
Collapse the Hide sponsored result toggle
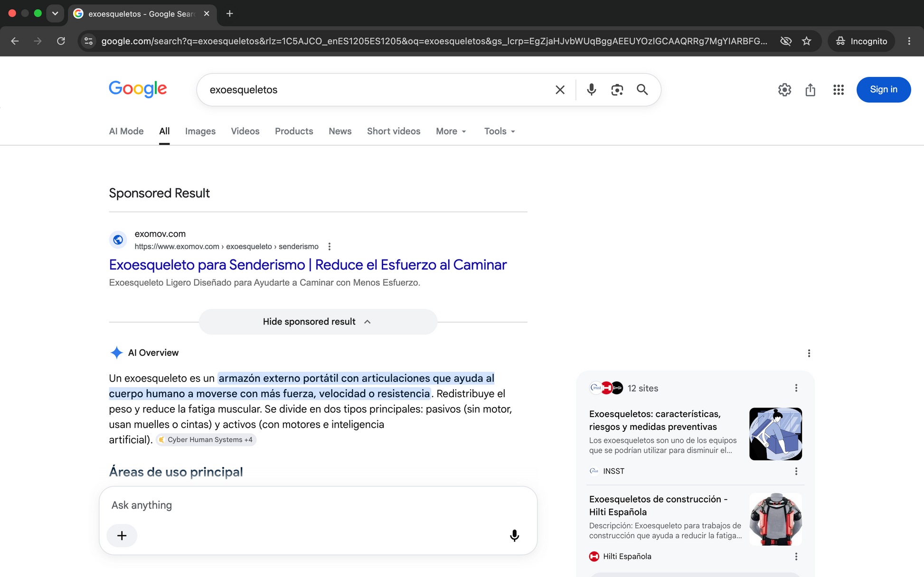coord(318,322)
